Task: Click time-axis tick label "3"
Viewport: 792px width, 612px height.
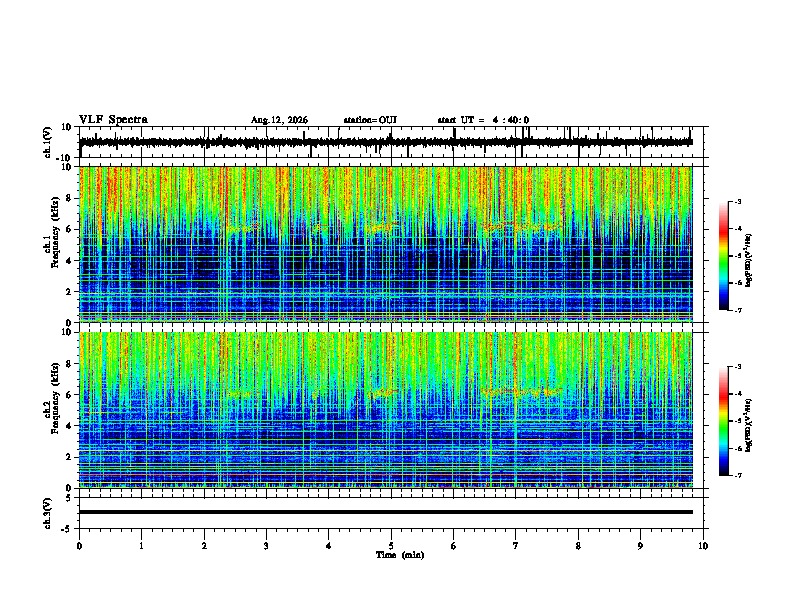Action: tap(266, 546)
